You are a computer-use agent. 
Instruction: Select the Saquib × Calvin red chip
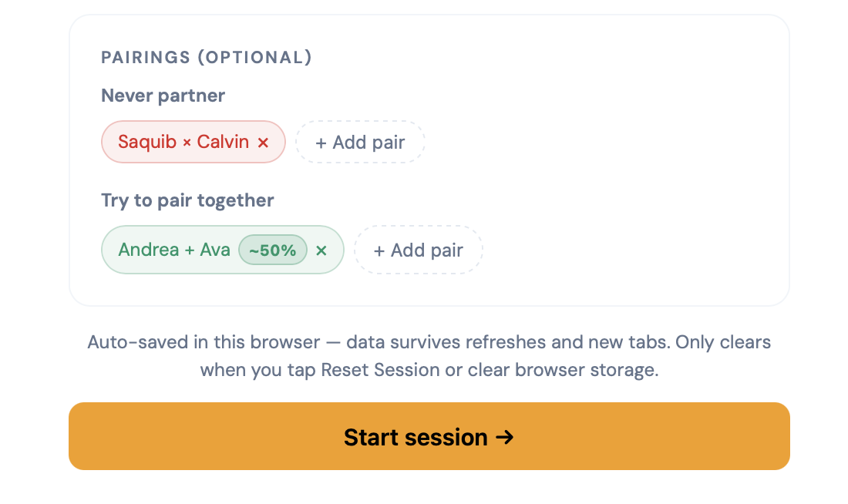coord(193,142)
